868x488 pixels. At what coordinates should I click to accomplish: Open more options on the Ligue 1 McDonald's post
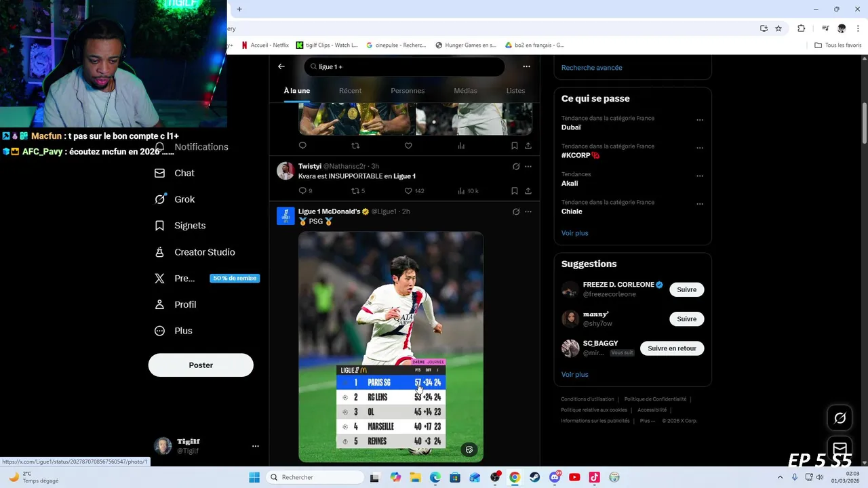[528, 211]
